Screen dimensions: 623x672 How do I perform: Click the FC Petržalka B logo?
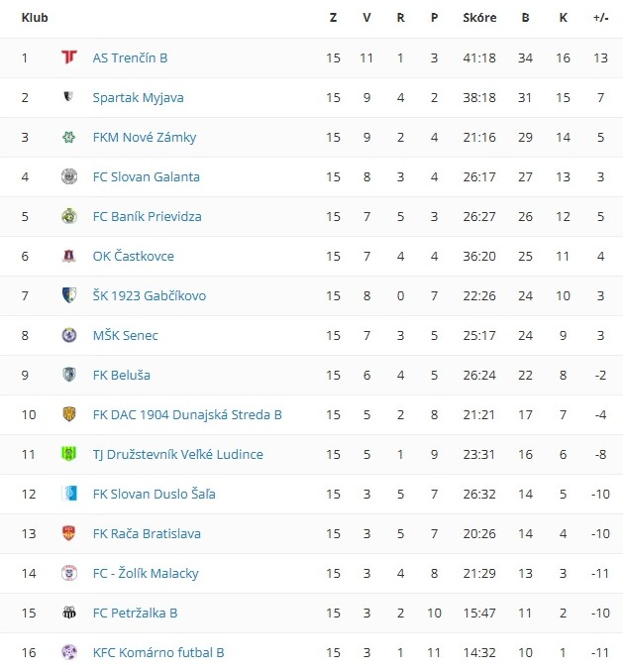coord(69,613)
